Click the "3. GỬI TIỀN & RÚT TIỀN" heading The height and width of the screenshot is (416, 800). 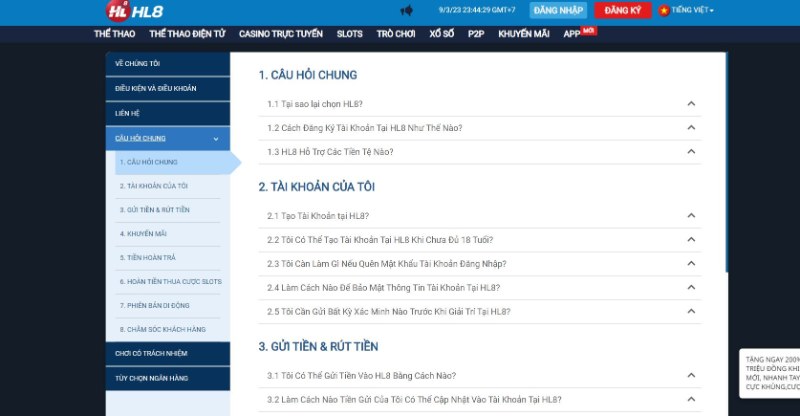pos(318,347)
